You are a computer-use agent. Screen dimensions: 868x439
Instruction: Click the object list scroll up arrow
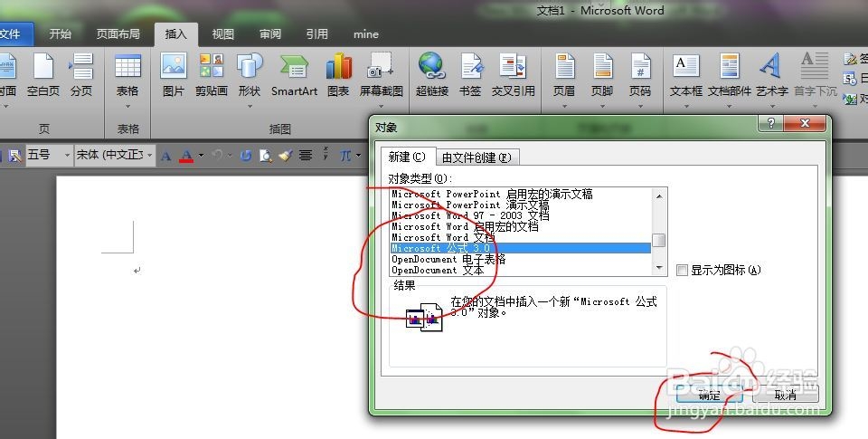point(659,196)
